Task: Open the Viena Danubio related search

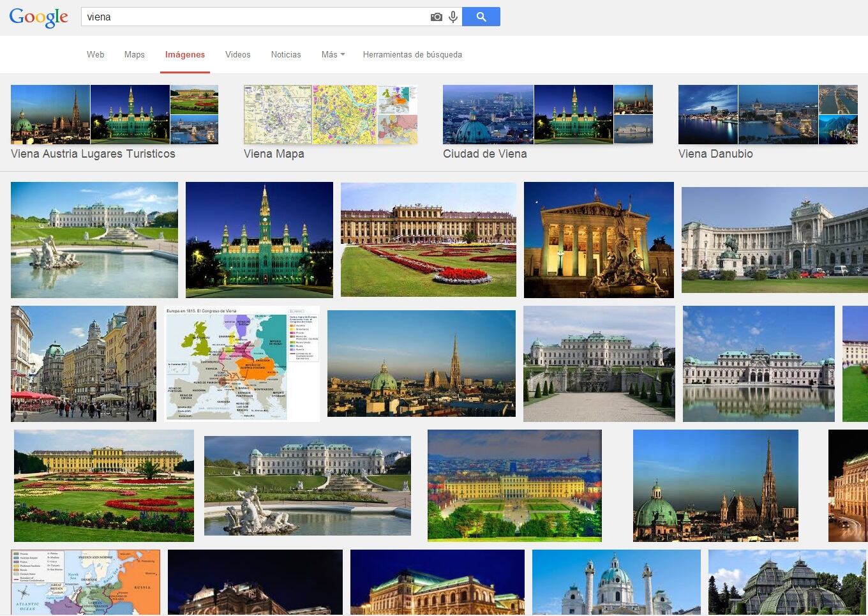Action: [x=715, y=154]
